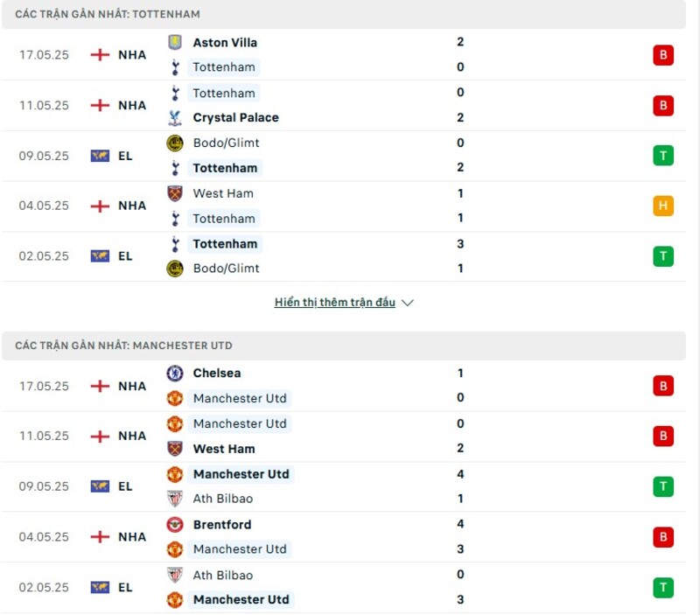This screenshot has height=615, width=700.
Task: Select the EL competition flag icon
Action: coord(98,156)
